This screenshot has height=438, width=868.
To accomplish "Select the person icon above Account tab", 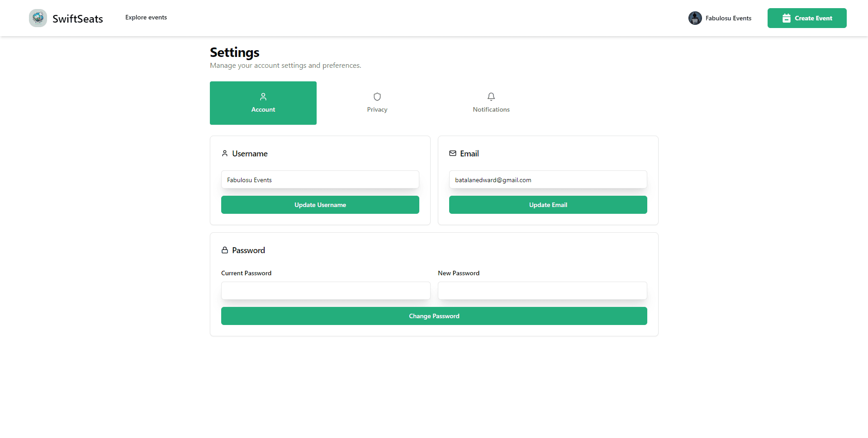I will tap(263, 96).
